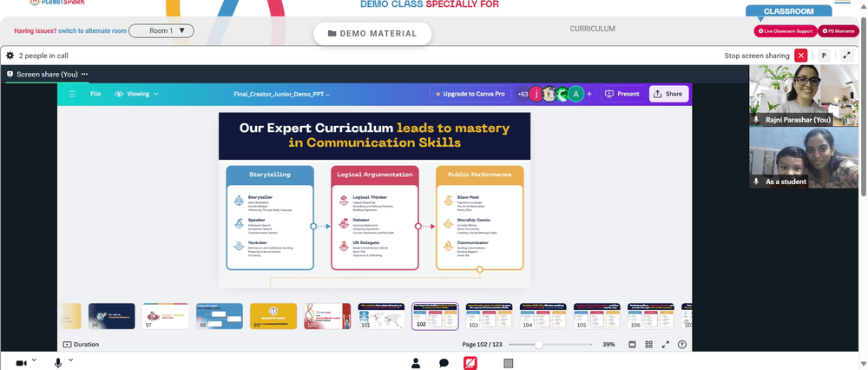Click the Storyteller icon on the slide
The height and width of the screenshot is (370, 868).
239,201
